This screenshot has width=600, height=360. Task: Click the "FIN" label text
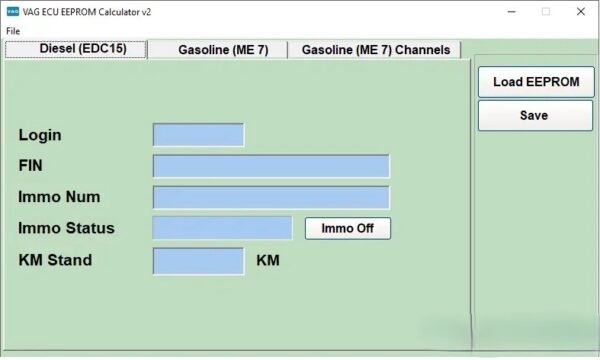pyautogui.click(x=30, y=166)
